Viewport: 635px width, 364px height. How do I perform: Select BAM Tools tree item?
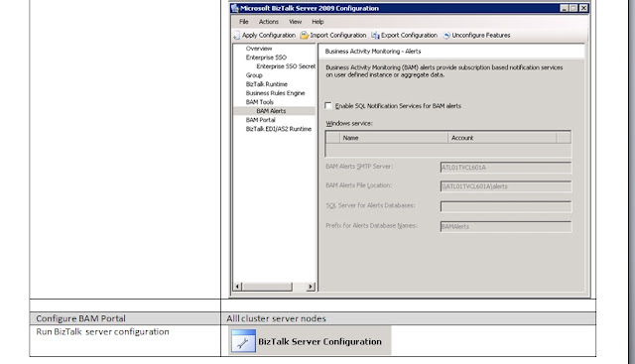tap(260, 102)
